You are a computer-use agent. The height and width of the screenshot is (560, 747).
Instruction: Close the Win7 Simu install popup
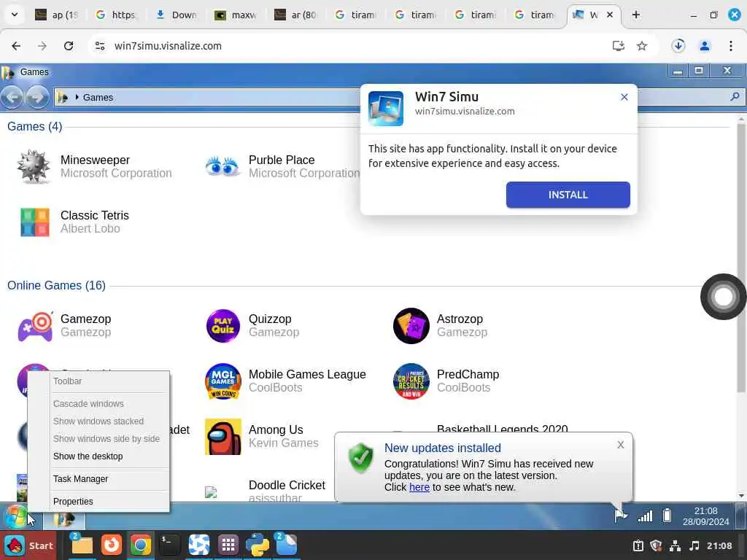pos(624,97)
